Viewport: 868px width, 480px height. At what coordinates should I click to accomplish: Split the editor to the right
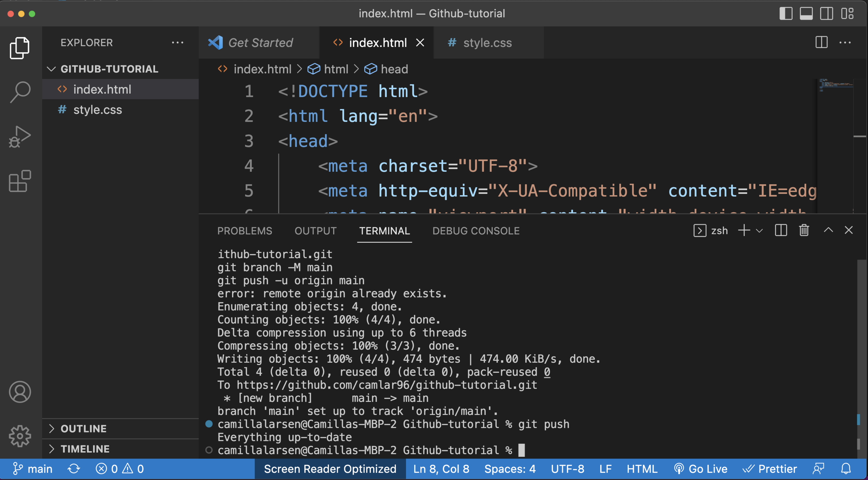[821, 43]
